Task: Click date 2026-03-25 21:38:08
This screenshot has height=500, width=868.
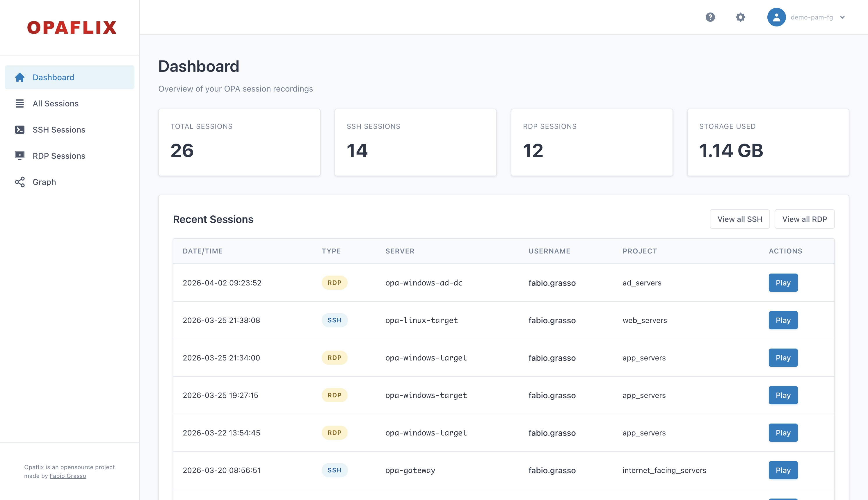Action: 221,320
